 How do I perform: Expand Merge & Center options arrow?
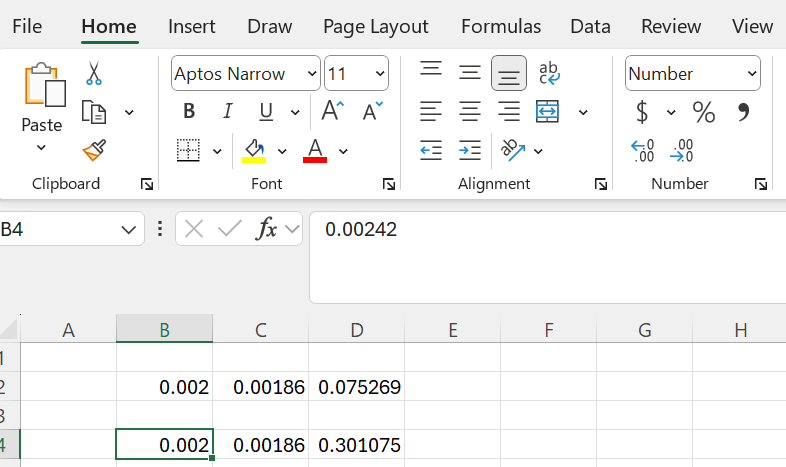[582, 112]
